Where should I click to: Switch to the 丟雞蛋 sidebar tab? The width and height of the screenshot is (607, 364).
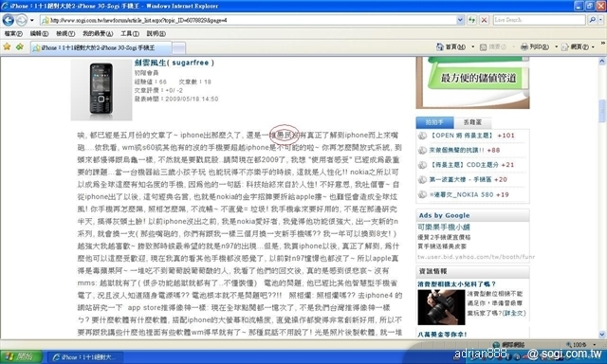[x=472, y=122]
